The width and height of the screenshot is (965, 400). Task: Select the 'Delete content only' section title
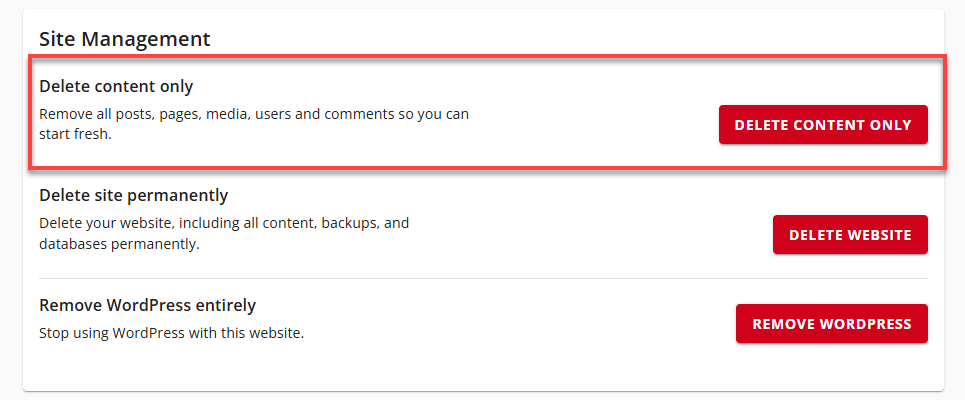coord(116,87)
